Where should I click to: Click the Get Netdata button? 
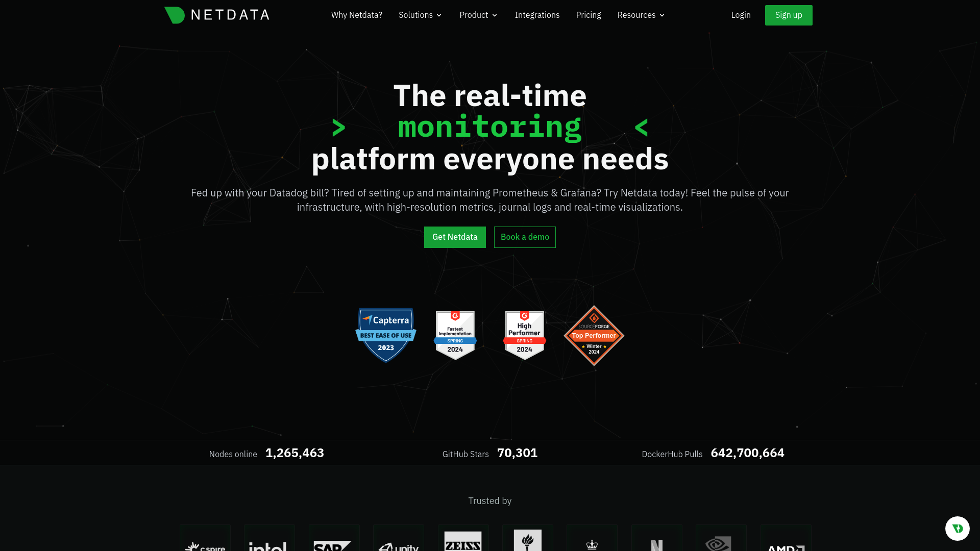(454, 237)
